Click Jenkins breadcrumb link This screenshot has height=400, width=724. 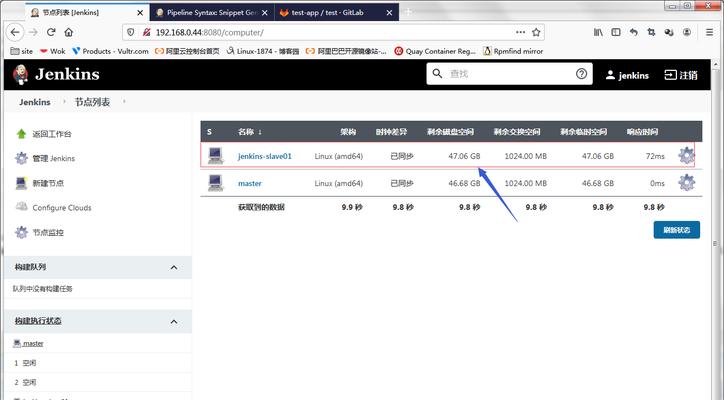(x=35, y=102)
